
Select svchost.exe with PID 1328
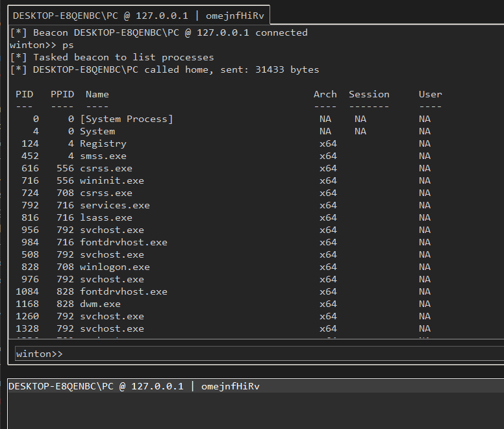[112, 328]
